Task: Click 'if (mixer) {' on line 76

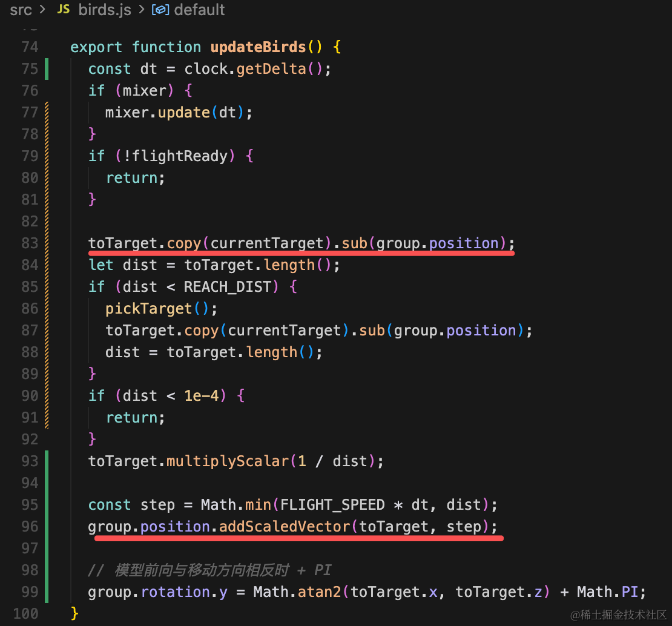Action: (140, 91)
